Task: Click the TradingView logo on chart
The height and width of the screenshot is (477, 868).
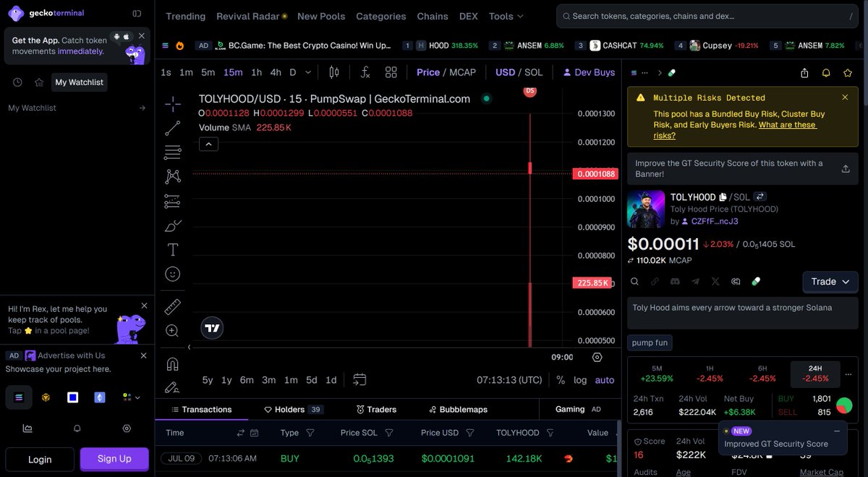Action: [x=212, y=328]
